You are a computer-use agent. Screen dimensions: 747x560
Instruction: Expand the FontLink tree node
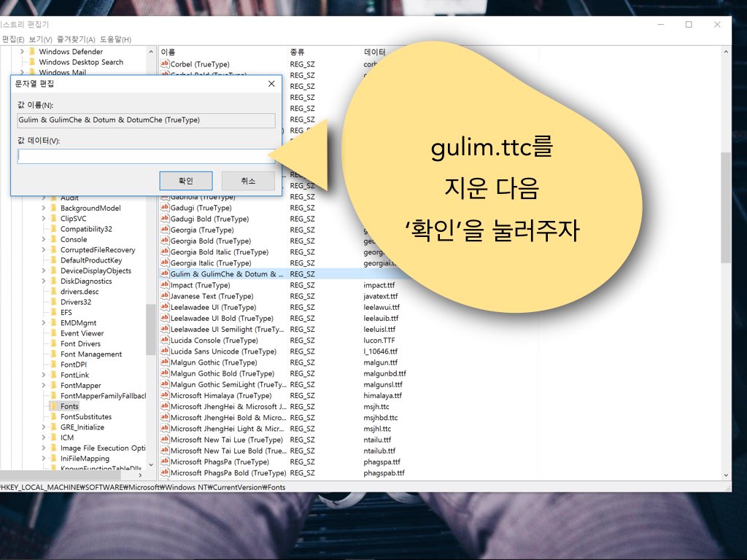click(x=43, y=376)
